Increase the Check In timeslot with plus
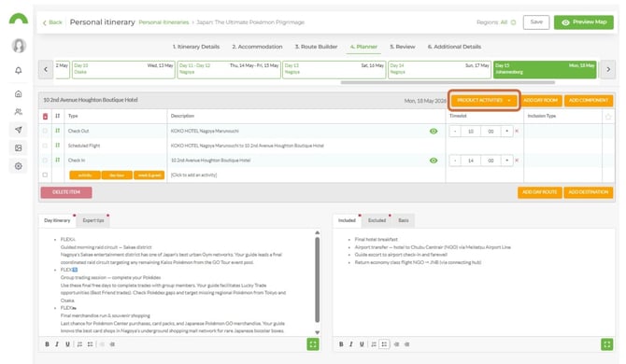 click(506, 161)
